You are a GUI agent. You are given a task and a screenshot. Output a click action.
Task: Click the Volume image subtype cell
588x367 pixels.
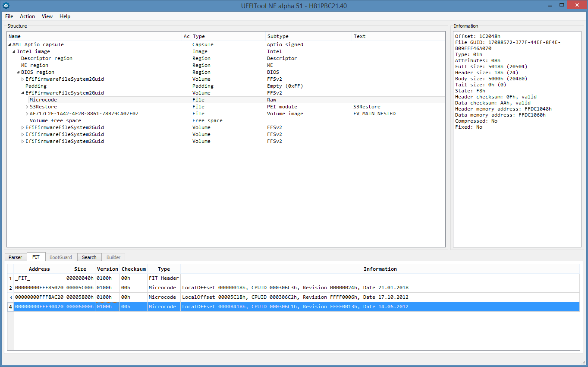click(285, 114)
